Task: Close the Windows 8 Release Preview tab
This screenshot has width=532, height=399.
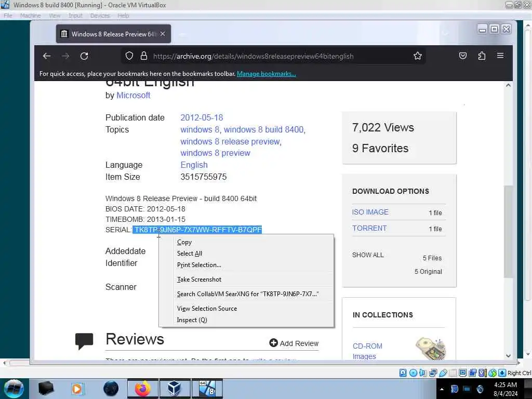Action: point(163,34)
